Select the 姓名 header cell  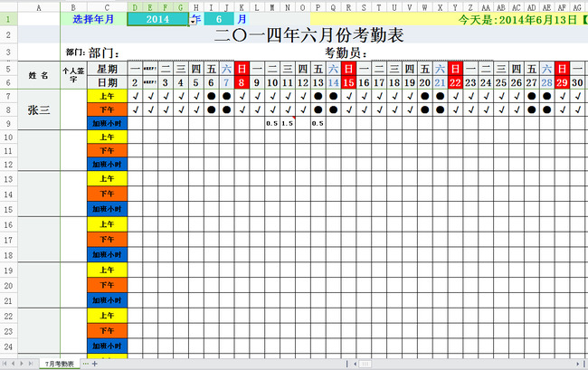coord(39,75)
